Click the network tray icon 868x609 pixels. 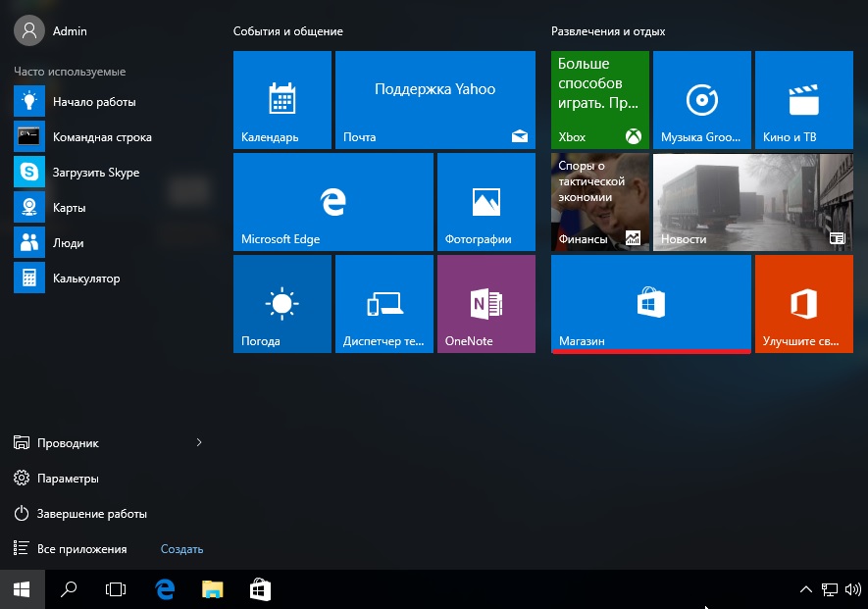click(829, 589)
